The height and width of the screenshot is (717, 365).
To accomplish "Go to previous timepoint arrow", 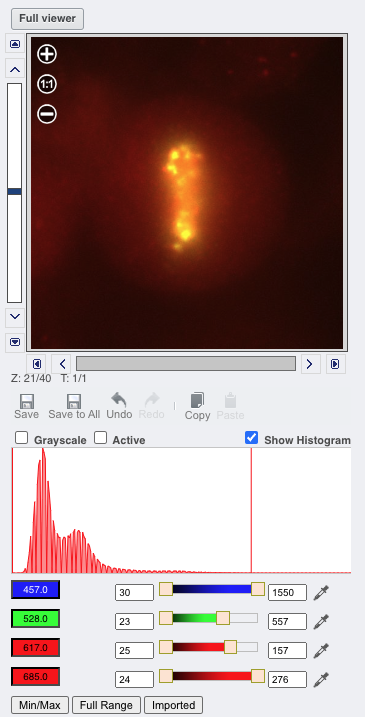I will pyautogui.click(x=62, y=364).
